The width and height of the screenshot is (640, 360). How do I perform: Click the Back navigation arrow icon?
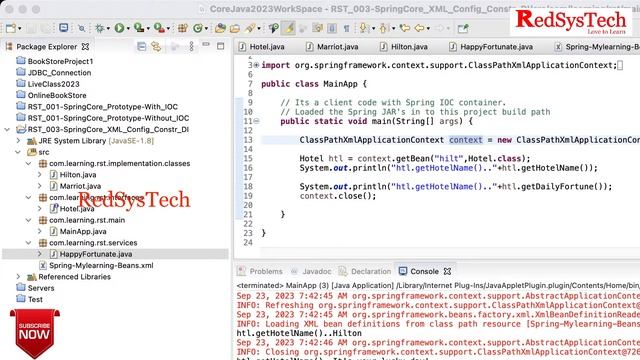click(419, 28)
